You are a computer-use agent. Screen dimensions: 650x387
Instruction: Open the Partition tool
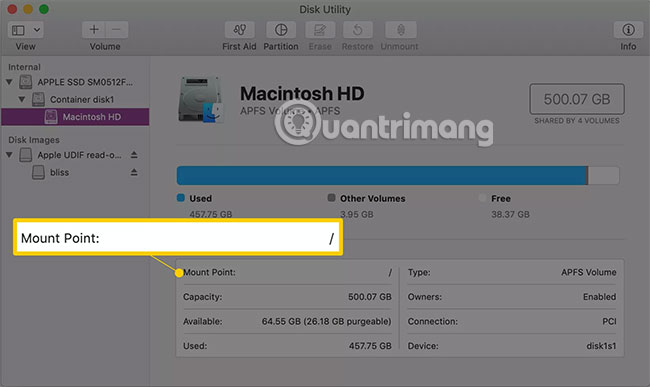281,30
